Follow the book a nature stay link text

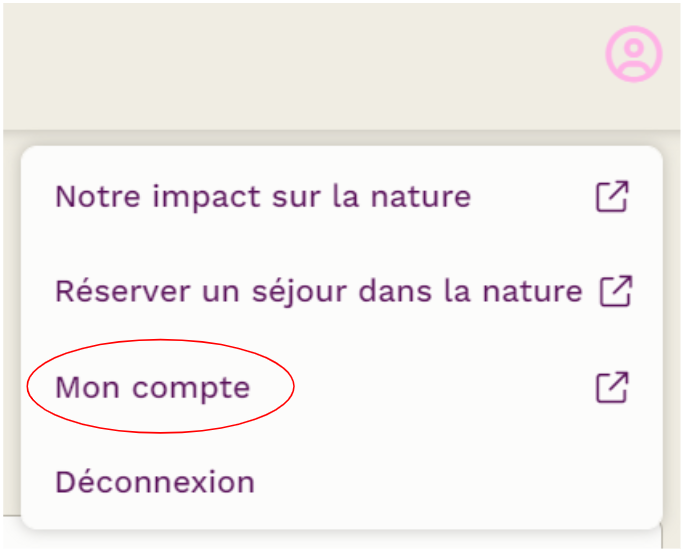tap(318, 291)
